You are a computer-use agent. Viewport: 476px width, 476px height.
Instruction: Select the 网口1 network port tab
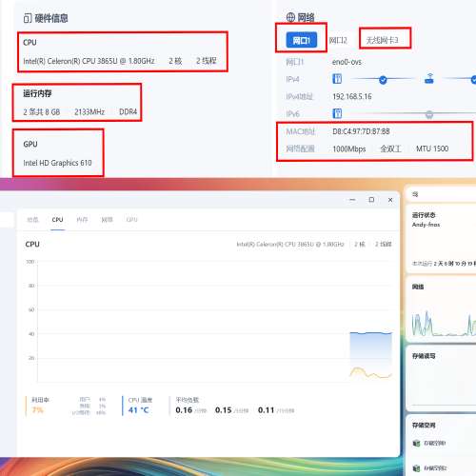[x=302, y=40]
